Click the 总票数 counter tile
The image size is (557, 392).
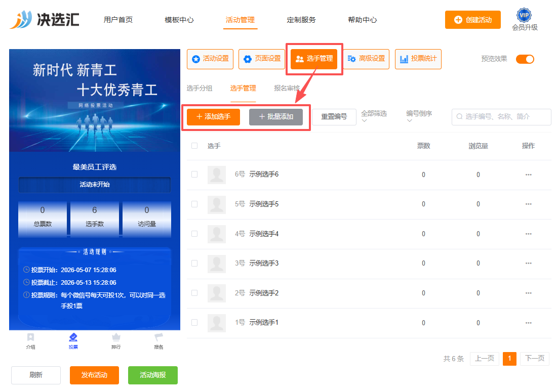click(43, 219)
